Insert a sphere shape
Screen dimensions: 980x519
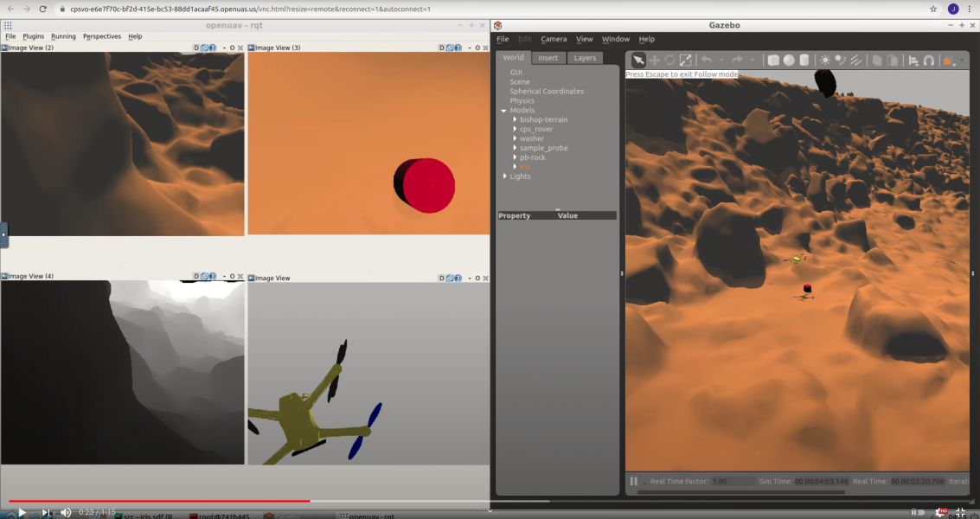(x=789, y=61)
